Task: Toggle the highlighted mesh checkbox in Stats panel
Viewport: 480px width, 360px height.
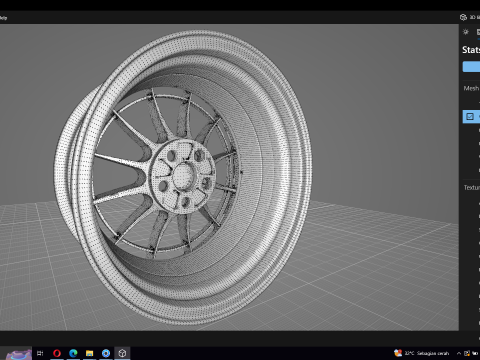Action: coord(470,116)
